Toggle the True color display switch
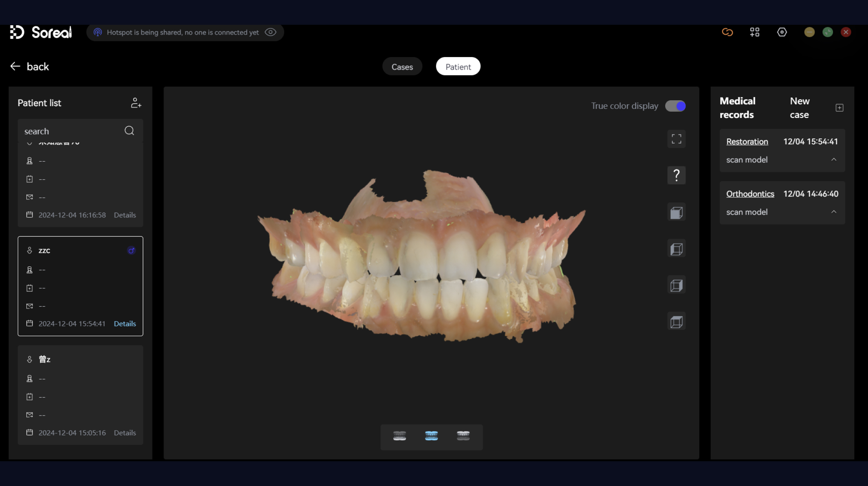Screen dimensions: 868x486 tap(675, 106)
